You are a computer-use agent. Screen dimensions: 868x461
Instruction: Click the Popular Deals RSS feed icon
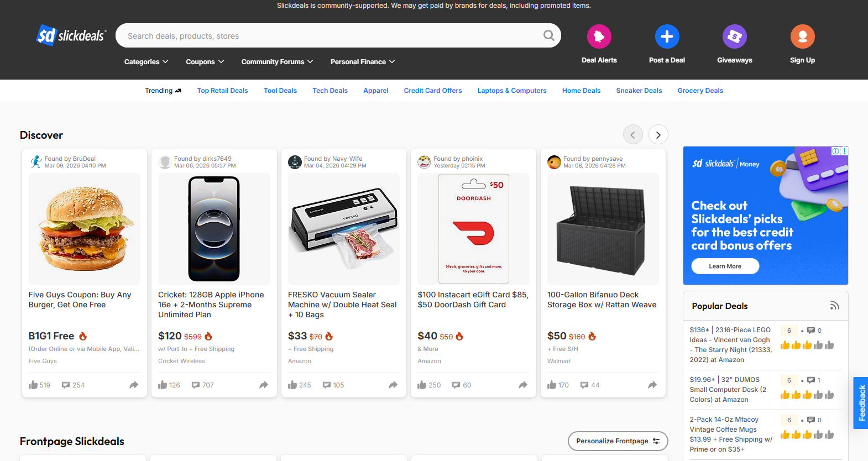[x=835, y=306]
